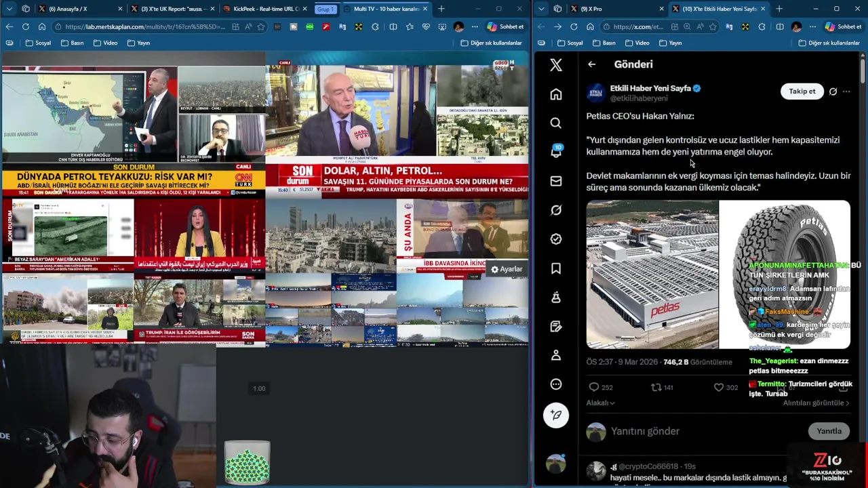Switch to X'te UK Report tab
This screenshot has height=488, width=868.
(x=173, y=9)
